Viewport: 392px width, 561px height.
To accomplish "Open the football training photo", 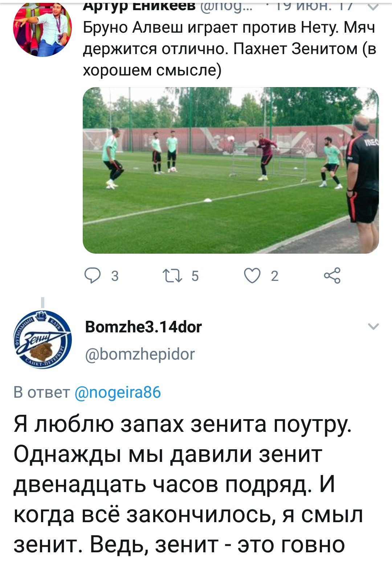I will click(x=231, y=170).
